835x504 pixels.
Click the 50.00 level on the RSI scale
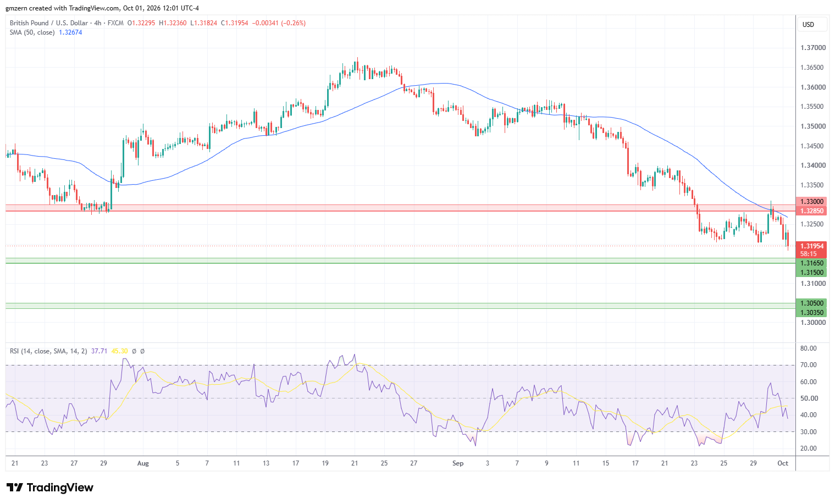coord(809,398)
